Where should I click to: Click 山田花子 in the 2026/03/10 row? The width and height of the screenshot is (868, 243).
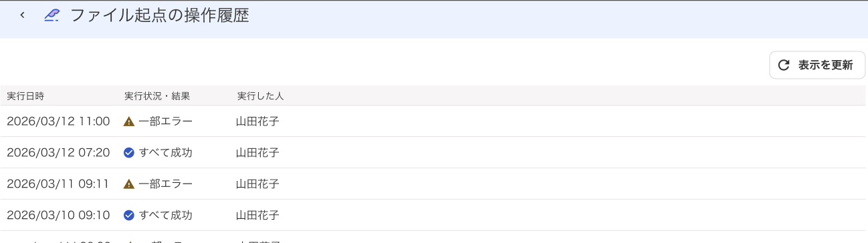coord(257,215)
